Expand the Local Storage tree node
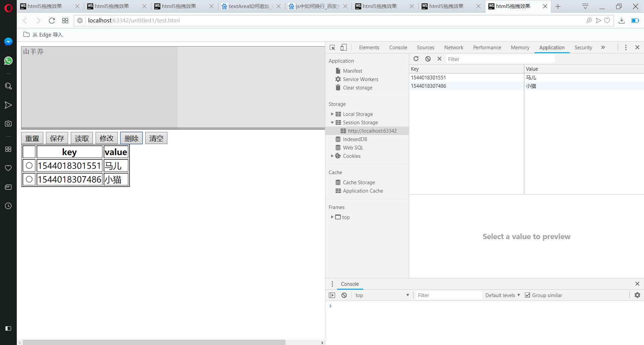 coord(332,114)
